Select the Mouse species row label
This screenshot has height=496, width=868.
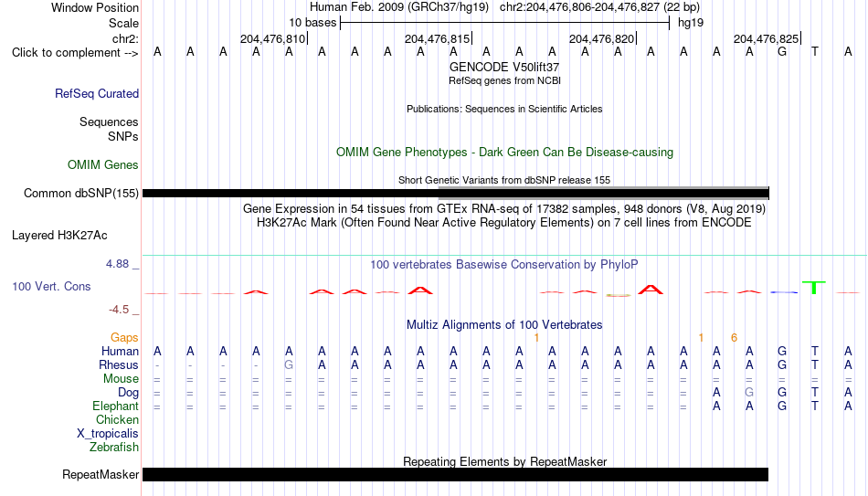[121, 379]
